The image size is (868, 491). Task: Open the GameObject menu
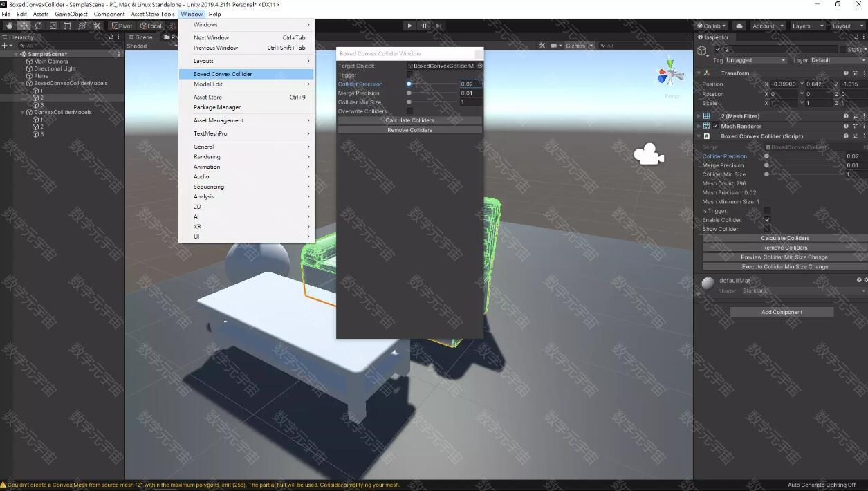[x=71, y=14]
